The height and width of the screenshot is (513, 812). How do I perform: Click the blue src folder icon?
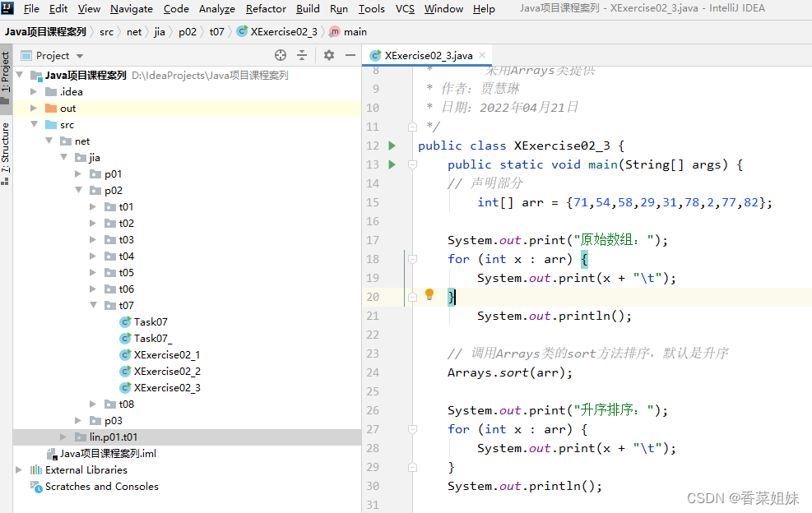(x=51, y=125)
